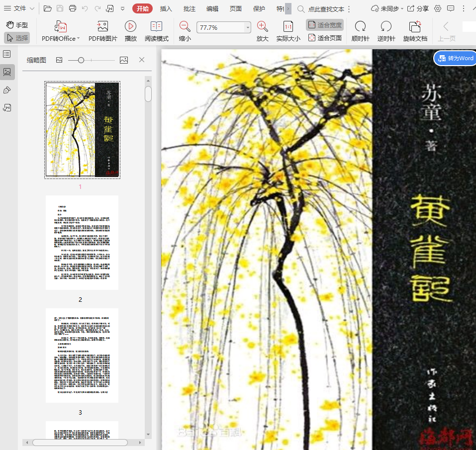Start 播放 slideshow playback

click(x=130, y=31)
